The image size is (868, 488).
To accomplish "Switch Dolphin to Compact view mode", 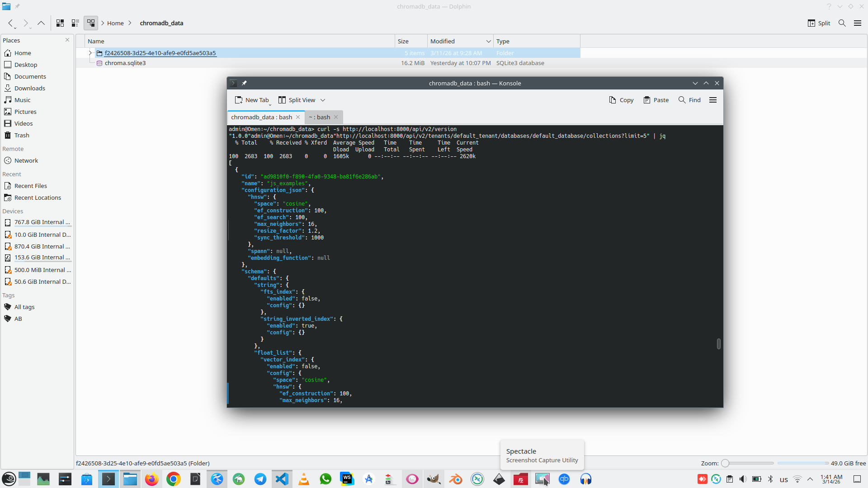I will point(75,23).
